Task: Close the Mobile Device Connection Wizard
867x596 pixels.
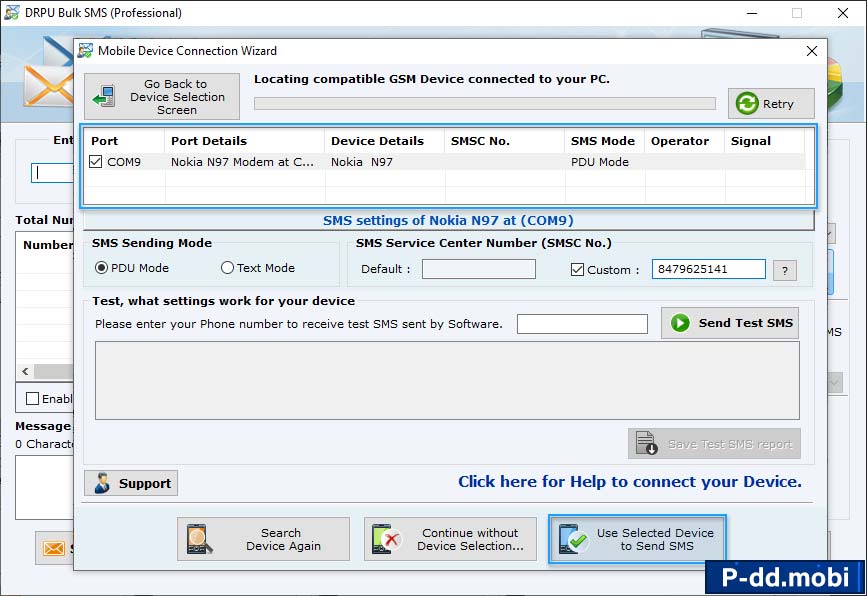Action: pyautogui.click(x=812, y=51)
